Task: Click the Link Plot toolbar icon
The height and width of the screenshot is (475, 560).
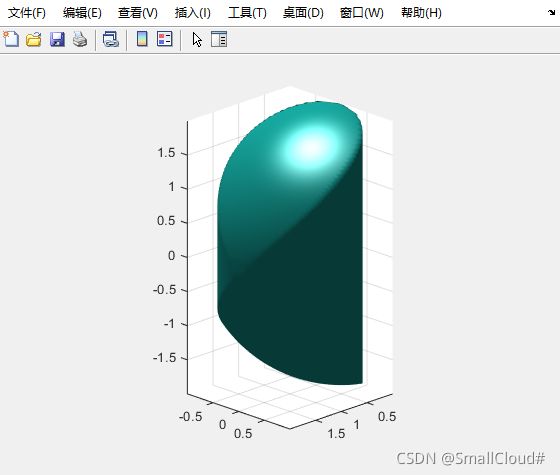Action: coord(110,39)
